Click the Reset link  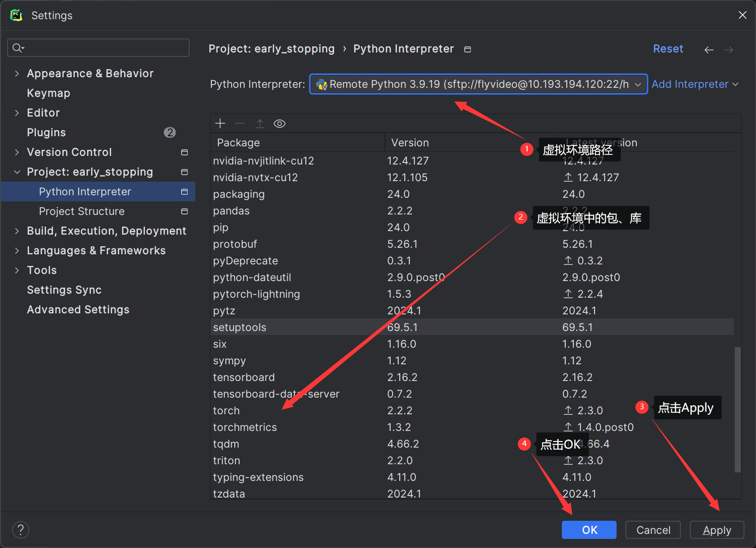(668, 49)
